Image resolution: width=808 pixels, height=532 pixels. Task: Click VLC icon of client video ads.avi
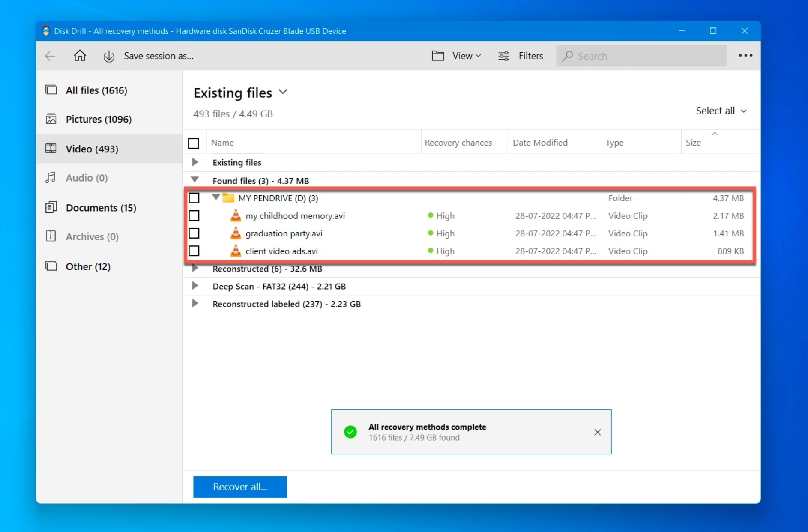[x=236, y=251]
